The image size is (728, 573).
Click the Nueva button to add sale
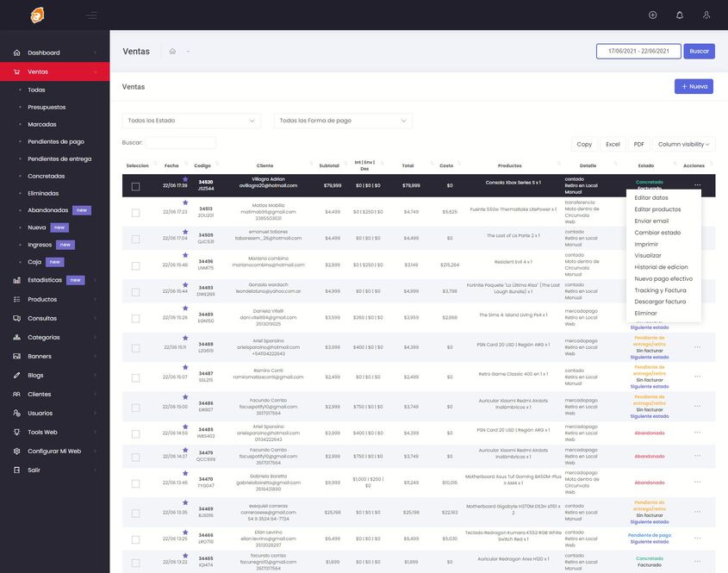[x=694, y=86]
